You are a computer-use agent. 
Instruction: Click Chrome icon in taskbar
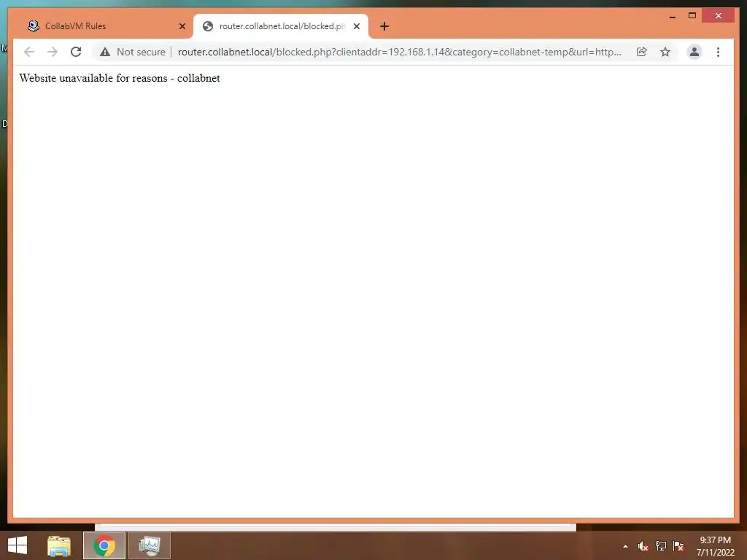pyautogui.click(x=104, y=545)
